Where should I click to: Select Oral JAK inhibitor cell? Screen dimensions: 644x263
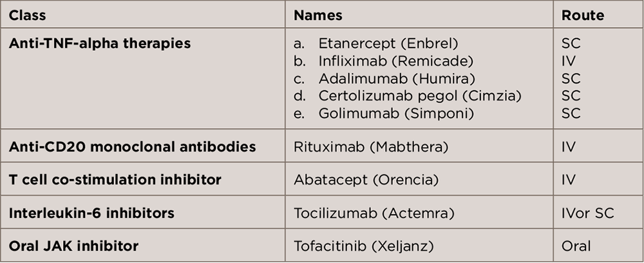(x=73, y=245)
